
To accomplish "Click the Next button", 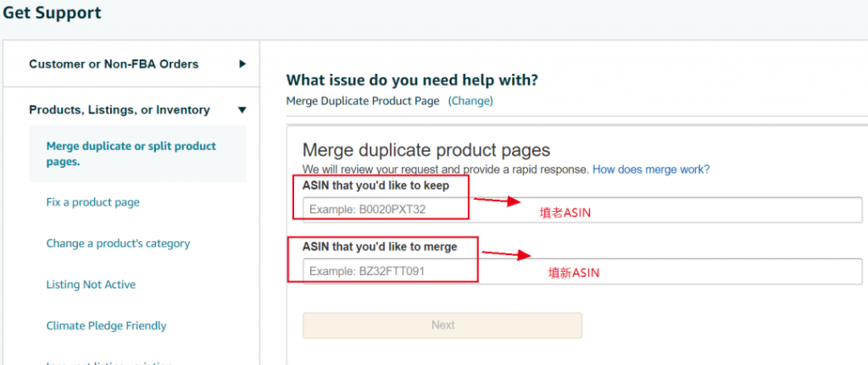I will pos(442,325).
